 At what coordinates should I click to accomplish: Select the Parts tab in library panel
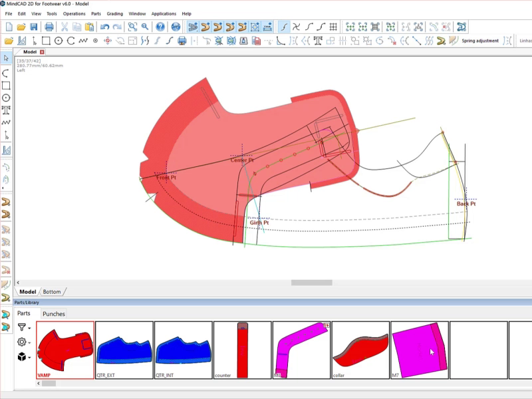tap(24, 313)
